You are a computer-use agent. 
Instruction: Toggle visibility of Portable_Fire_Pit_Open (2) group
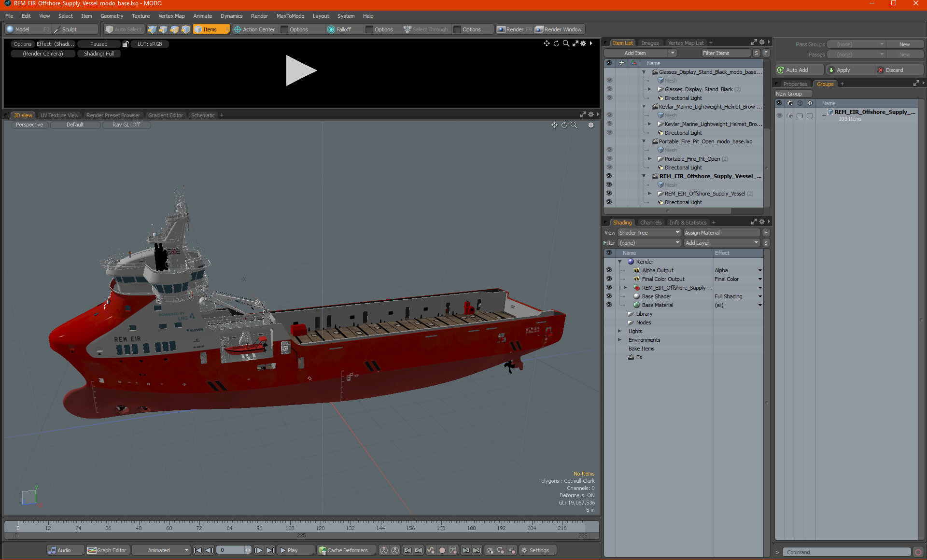pos(609,159)
